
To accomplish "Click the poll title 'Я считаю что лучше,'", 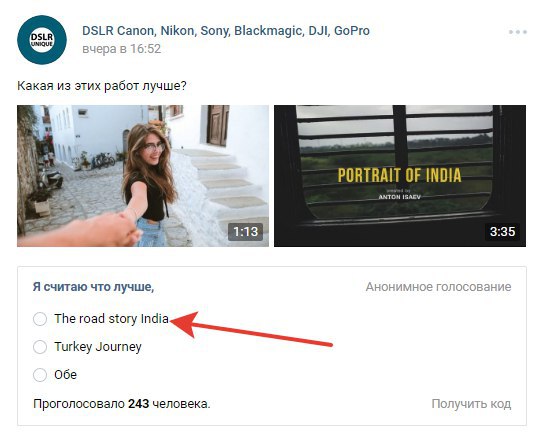I will tap(93, 287).
